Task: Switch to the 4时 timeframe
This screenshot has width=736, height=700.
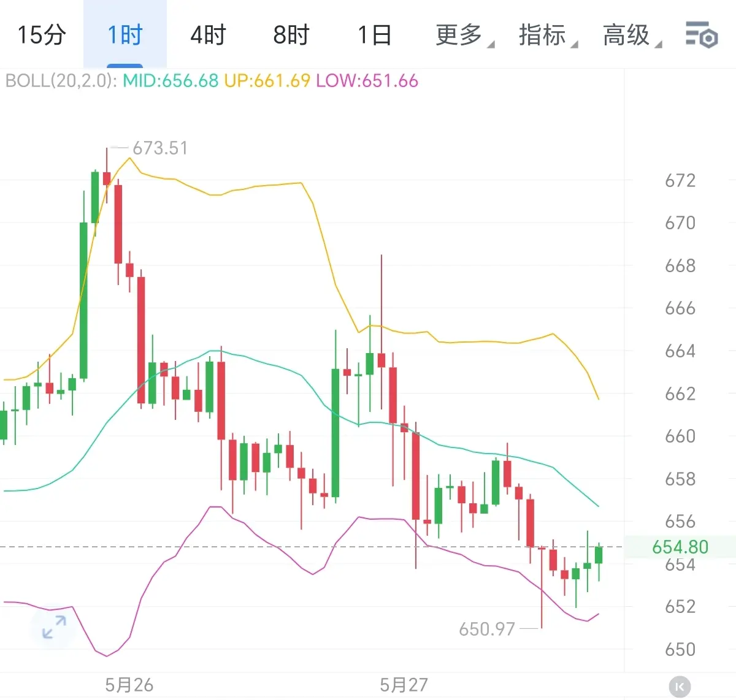Action: (208, 35)
